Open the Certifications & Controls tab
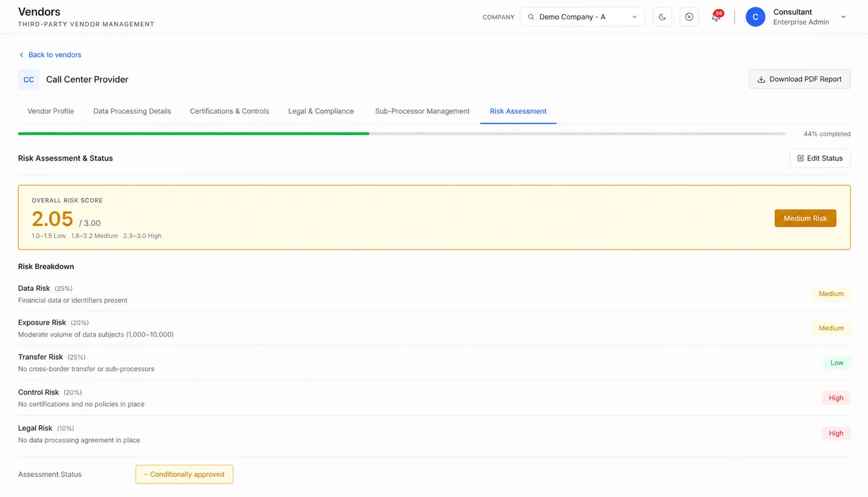 229,111
